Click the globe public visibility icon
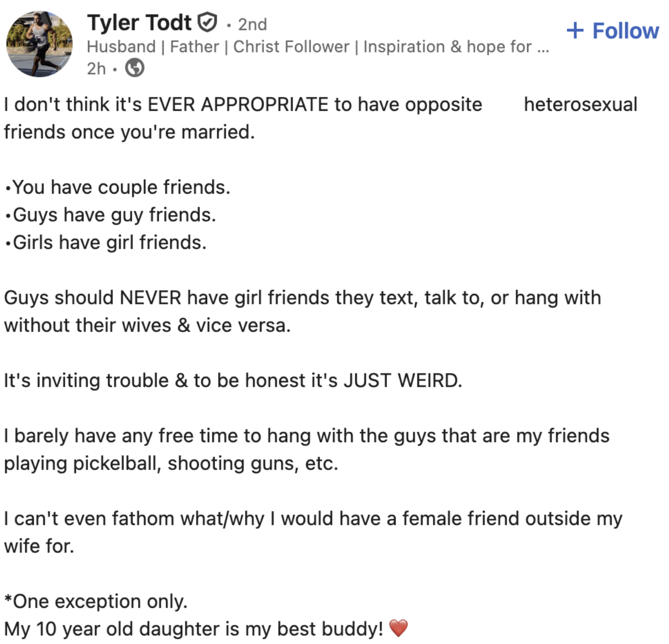The image size is (669, 644). (135, 68)
